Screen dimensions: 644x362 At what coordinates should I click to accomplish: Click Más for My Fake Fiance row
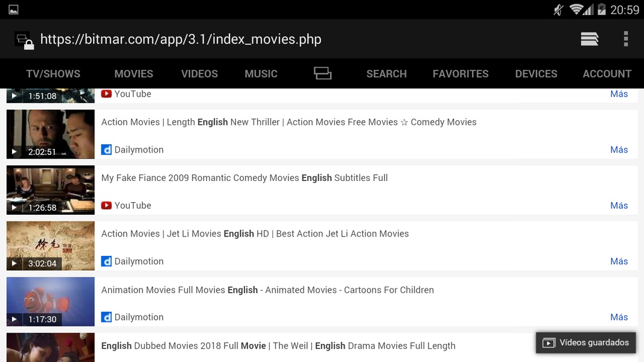click(619, 206)
